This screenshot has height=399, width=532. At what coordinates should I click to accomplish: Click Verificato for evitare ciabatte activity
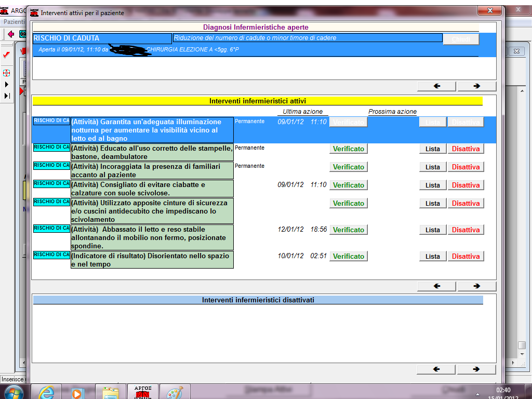click(349, 185)
